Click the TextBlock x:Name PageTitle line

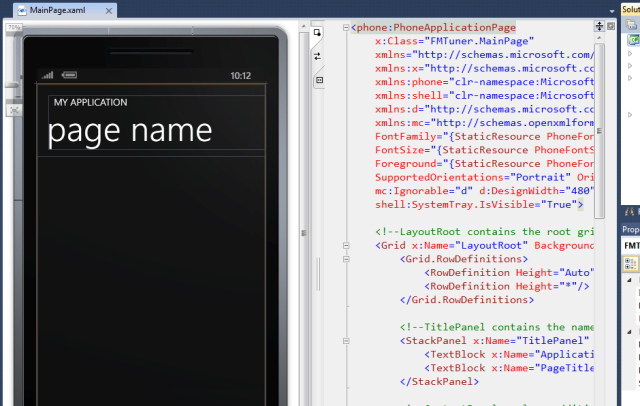click(x=509, y=368)
